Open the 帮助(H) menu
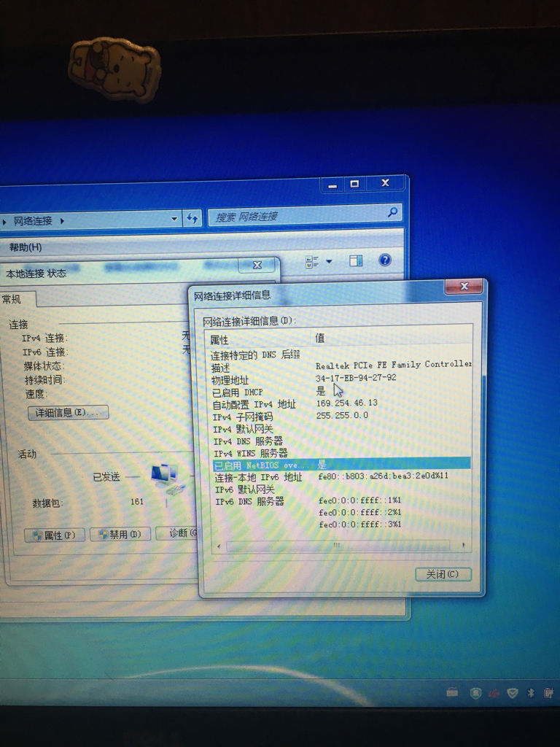Image resolution: width=560 pixels, height=747 pixels. [26, 247]
